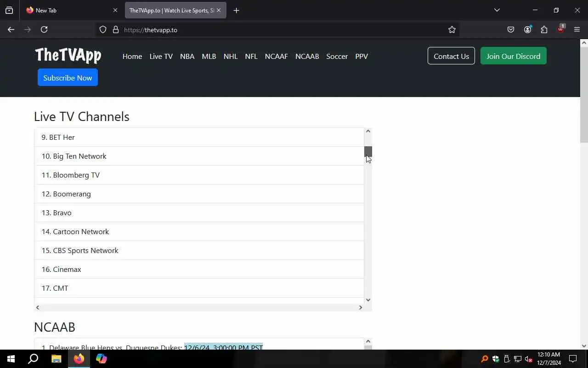Open the Windows Start menu
588x368 pixels.
(11, 359)
